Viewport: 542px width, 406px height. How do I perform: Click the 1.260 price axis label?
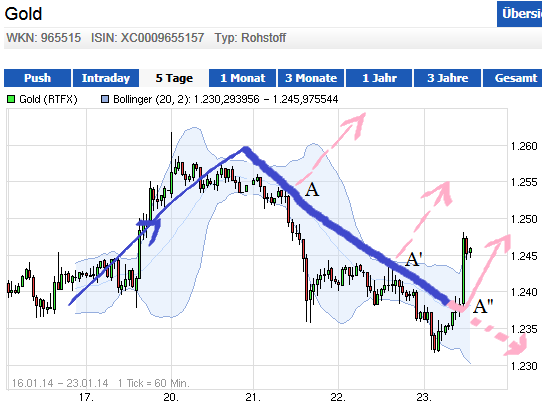(524, 146)
